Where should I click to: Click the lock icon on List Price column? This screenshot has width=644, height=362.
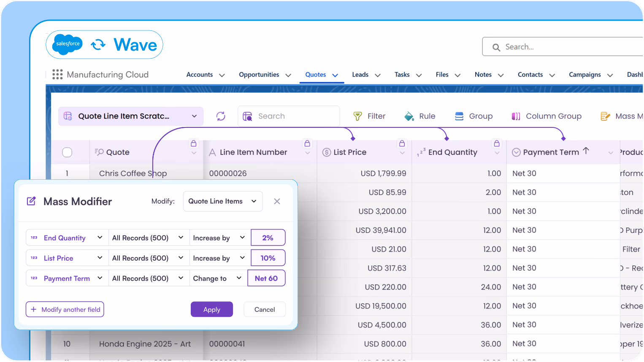[402, 143]
